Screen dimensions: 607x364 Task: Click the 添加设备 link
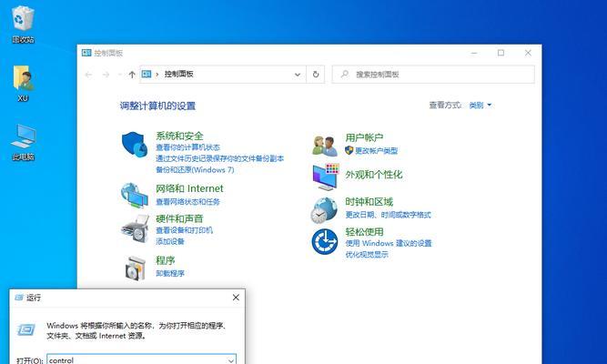[170, 241]
